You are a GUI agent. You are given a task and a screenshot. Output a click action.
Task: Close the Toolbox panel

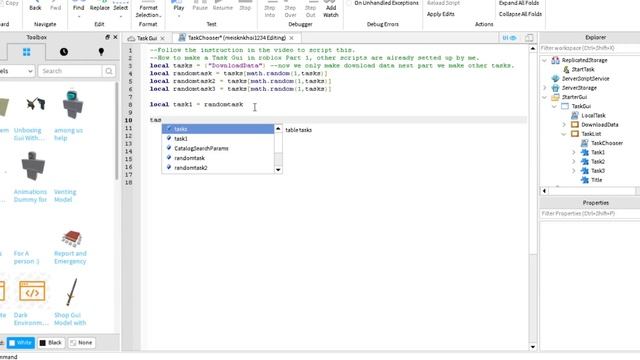(115, 37)
